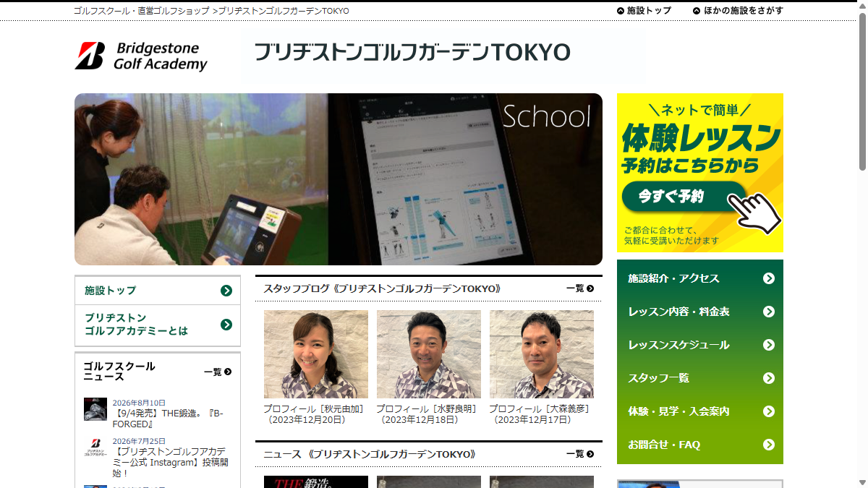The image size is (868, 488).
Task: Click 秋元由加 profile photo
Action: coord(316,354)
